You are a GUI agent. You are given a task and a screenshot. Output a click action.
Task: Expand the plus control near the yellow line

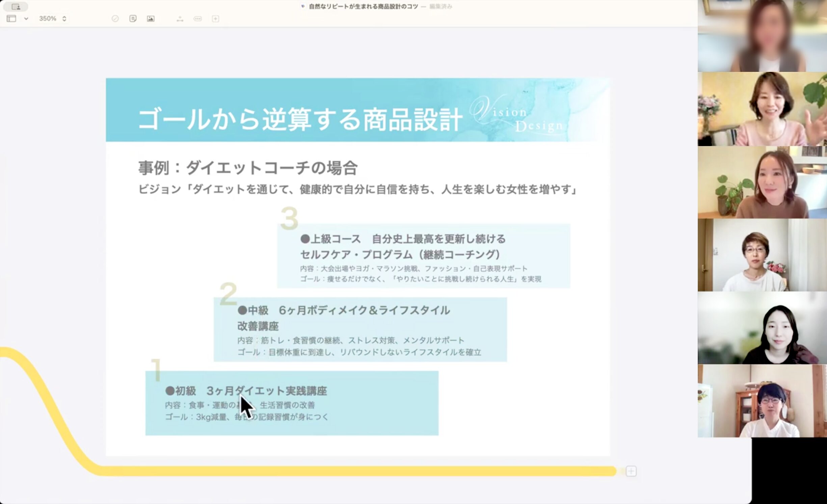[x=631, y=471]
